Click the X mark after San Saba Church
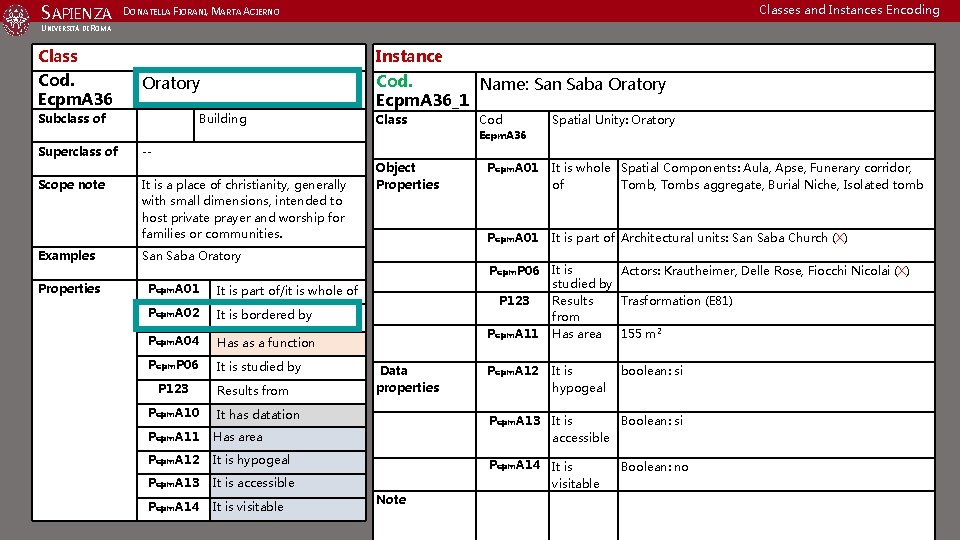 point(840,238)
